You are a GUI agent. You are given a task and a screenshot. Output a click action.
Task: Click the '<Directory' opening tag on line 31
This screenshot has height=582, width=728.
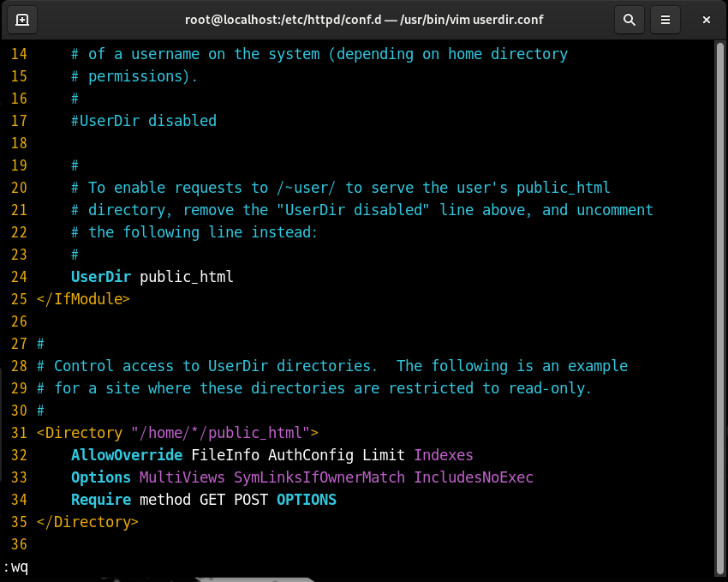tap(80, 433)
